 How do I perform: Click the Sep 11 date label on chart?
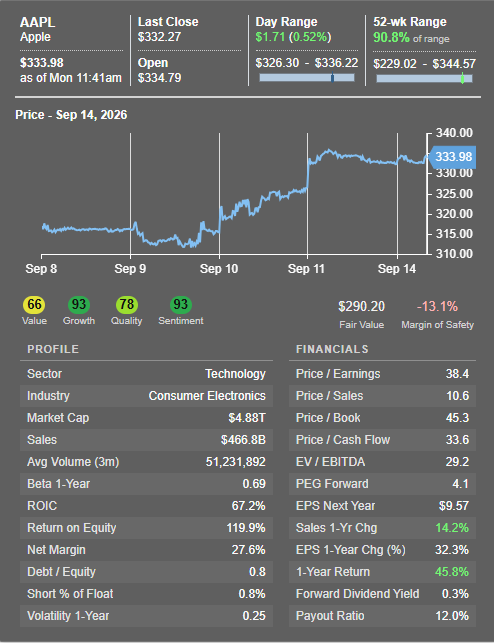click(x=306, y=269)
